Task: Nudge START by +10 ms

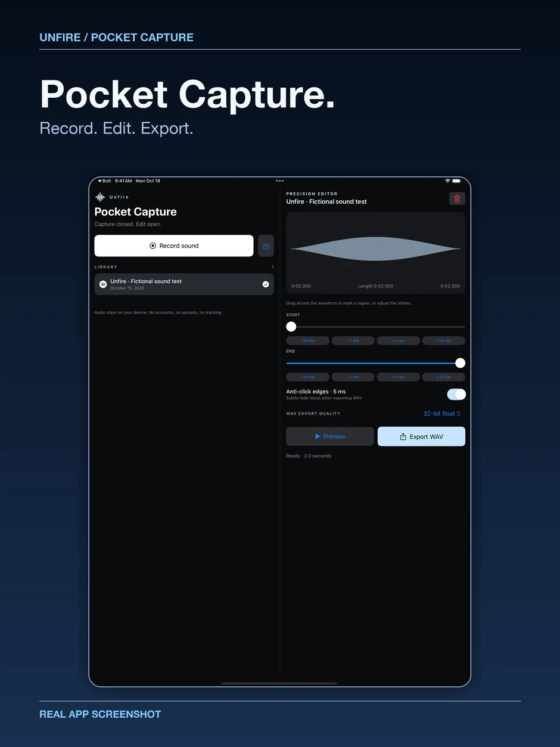Action: pos(444,340)
